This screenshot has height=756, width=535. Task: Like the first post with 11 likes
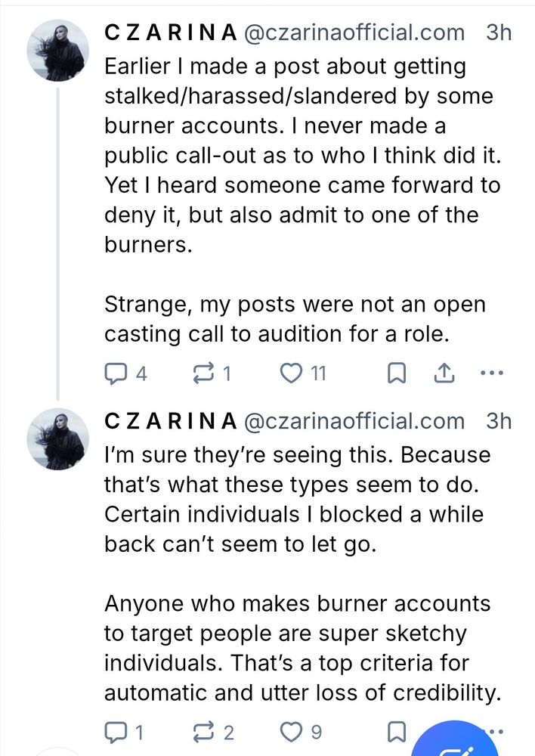click(x=293, y=372)
